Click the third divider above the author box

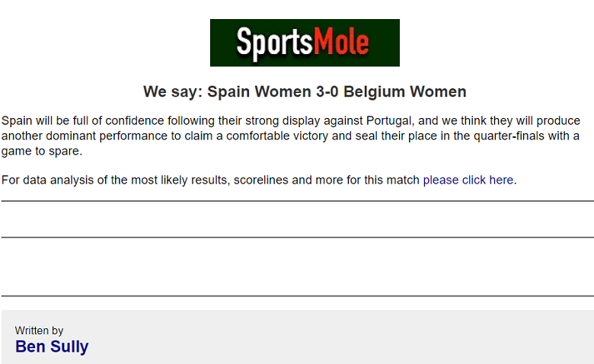(x=297, y=295)
